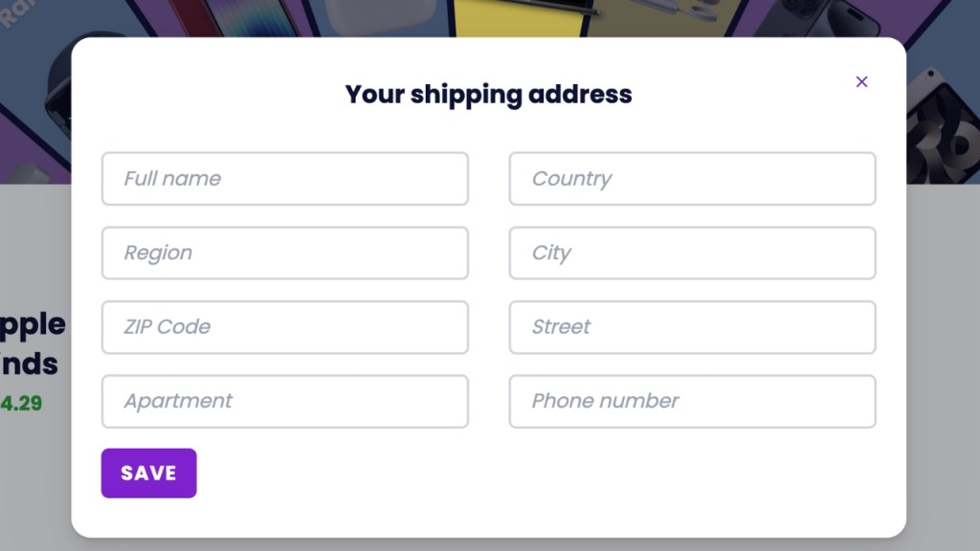Click into the City field
The height and width of the screenshot is (551, 980).
pyautogui.click(x=692, y=253)
